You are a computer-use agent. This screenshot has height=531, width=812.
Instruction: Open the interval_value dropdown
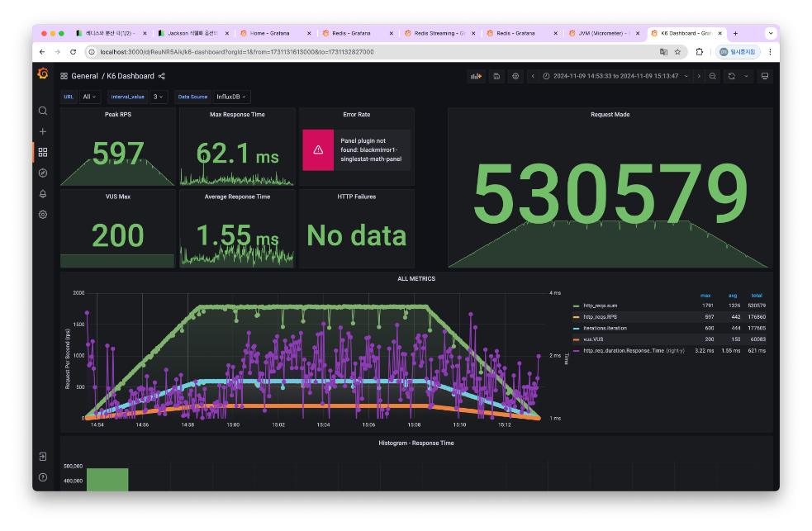(x=159, y=97)
